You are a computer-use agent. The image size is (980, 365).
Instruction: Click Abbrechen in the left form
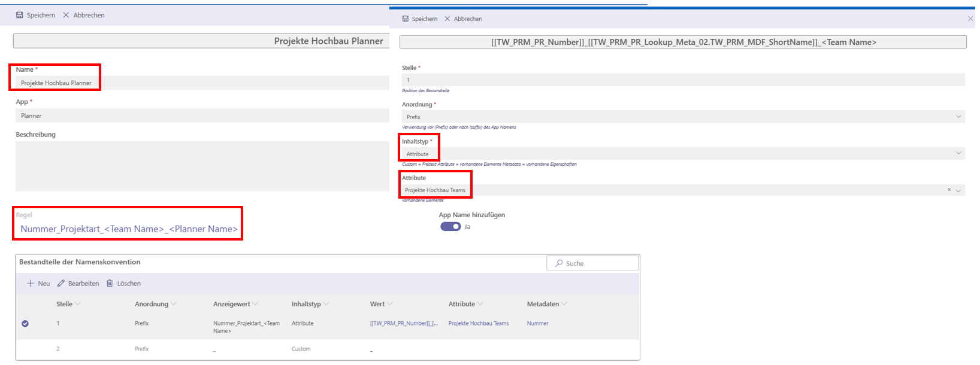[x=89, y=16]
